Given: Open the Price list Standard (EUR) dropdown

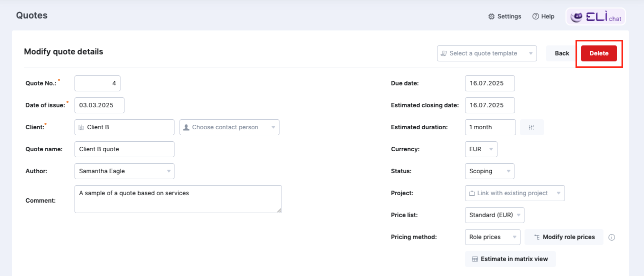Looking at the screenshot, I should 494,215.
